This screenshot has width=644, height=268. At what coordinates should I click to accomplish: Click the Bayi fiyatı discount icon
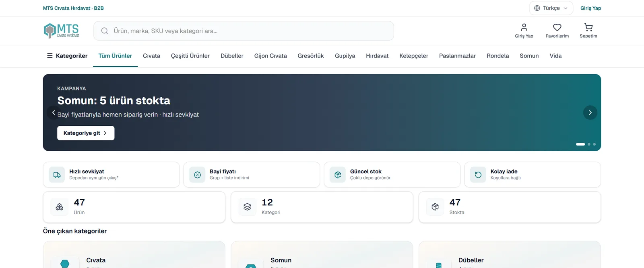pos(197,175)
